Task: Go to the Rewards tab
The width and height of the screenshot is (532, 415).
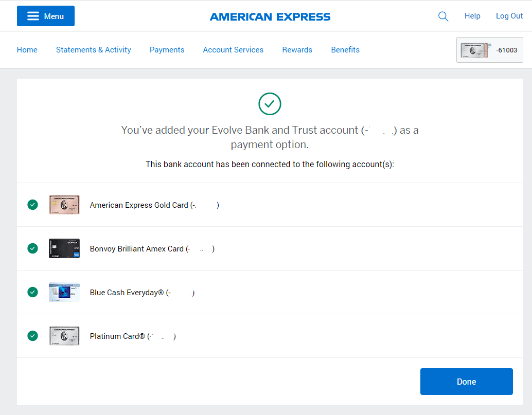Action: click(x=297, y=50)
